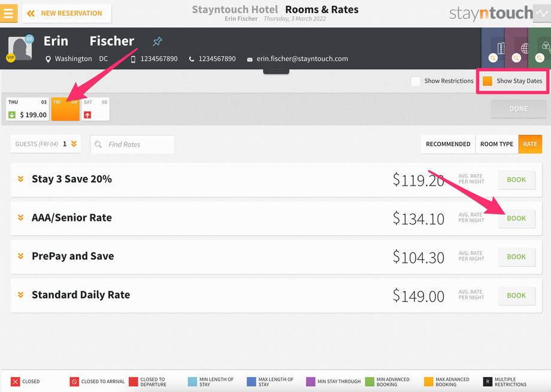551x392 pixels.
Task: Click the search magnifier icon
Action: click(x=98, y=144)
